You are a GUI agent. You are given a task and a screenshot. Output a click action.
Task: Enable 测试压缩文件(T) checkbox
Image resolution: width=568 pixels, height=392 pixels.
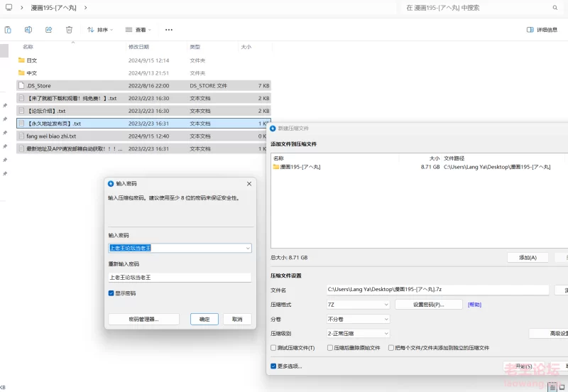coord(273,348)
